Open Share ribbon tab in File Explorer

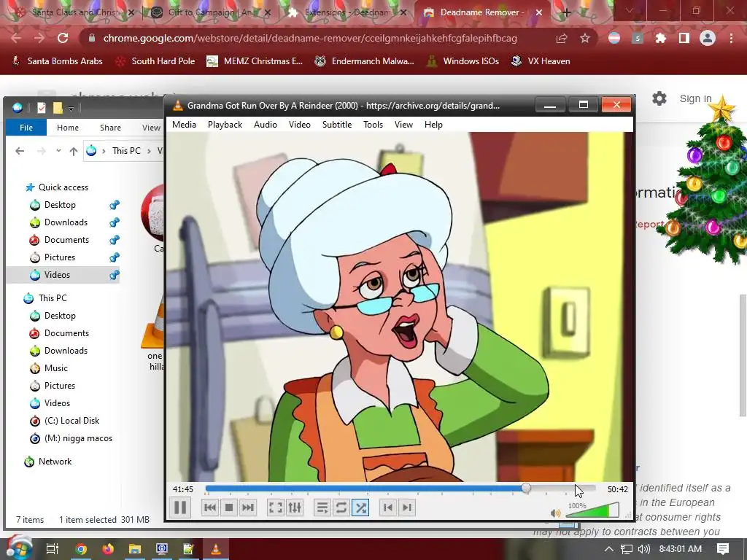point(111,128)
